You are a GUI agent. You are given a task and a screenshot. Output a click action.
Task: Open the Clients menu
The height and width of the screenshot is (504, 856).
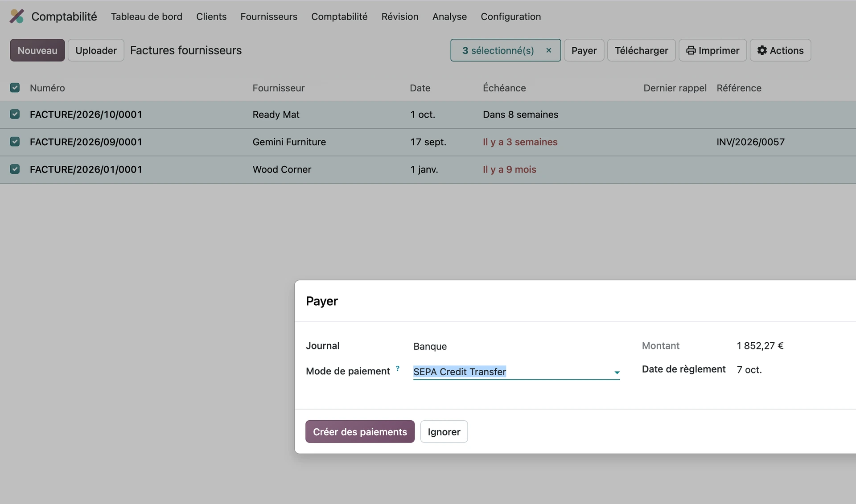pyautogui.click(x=211, y=16)
